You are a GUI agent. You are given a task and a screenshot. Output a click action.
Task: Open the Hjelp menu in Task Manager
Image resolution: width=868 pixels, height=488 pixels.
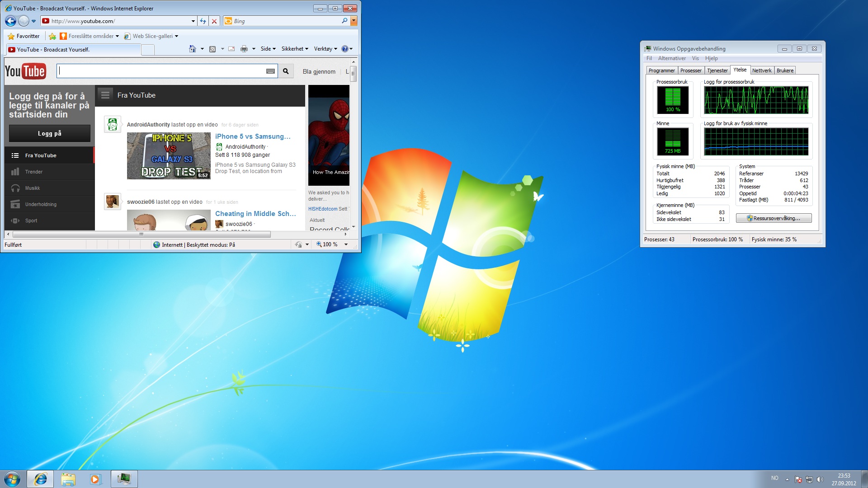click(712, 58)
